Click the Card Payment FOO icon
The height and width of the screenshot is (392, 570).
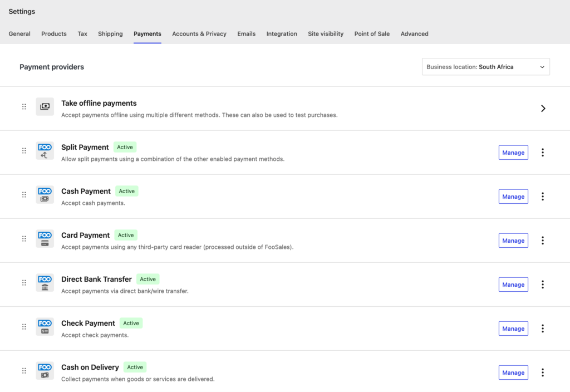tap(45, 238)
